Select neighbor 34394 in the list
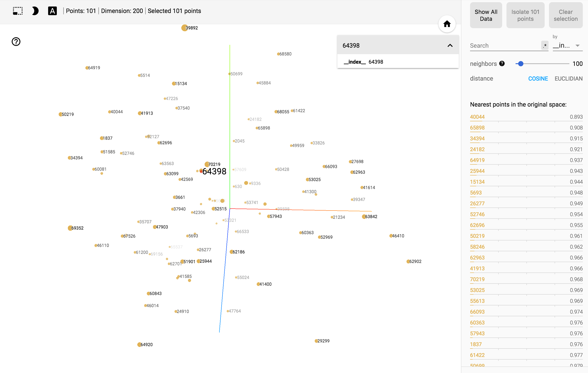The image size is (588, 373). (526, 139)
